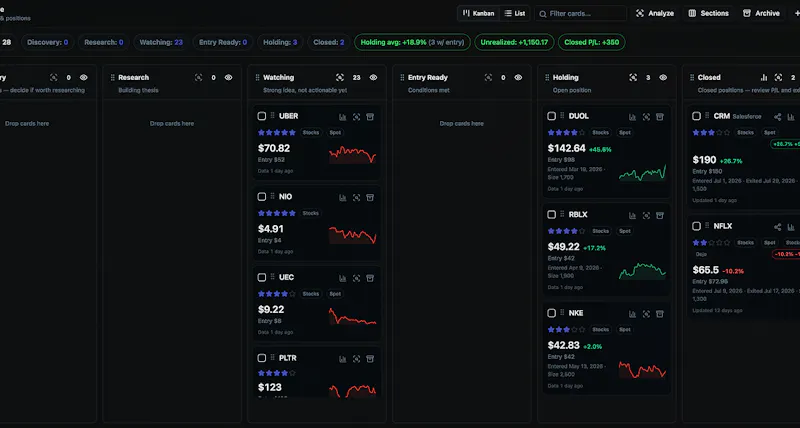Screen dimensions: 800x428
Task: Click the Spot tag on NKE card
Action: tap(625, 330)
